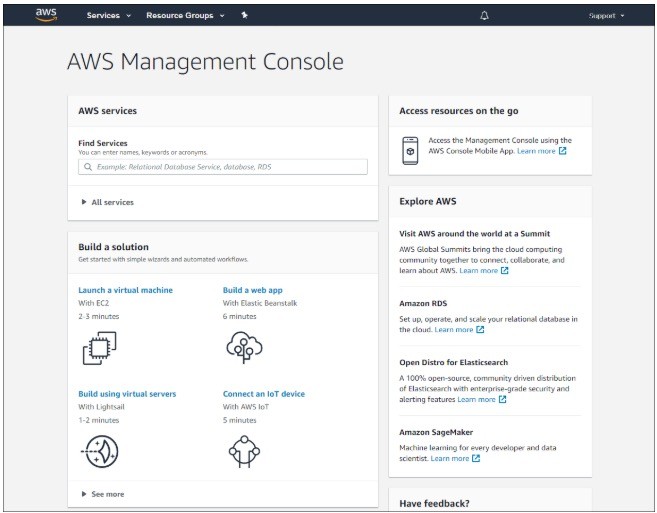The width and height of the screenshot is (657, 513).
Task: Open the Support dropdown menu
Action: pyautogui.click(x=606, y=16)
